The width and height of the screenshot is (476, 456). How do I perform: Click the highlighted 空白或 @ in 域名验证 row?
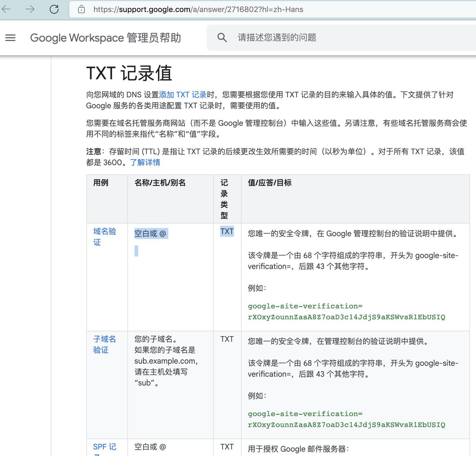coord(151,233)
